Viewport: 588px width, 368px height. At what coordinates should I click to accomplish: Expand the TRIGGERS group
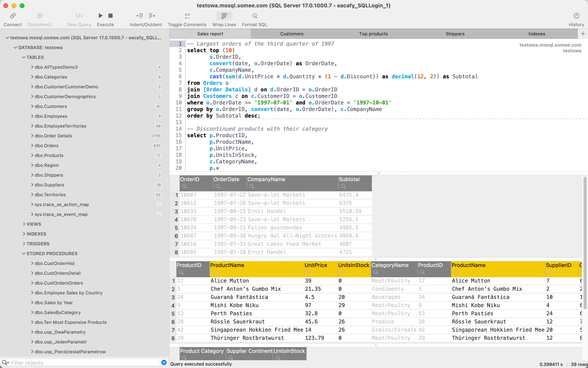24,244
